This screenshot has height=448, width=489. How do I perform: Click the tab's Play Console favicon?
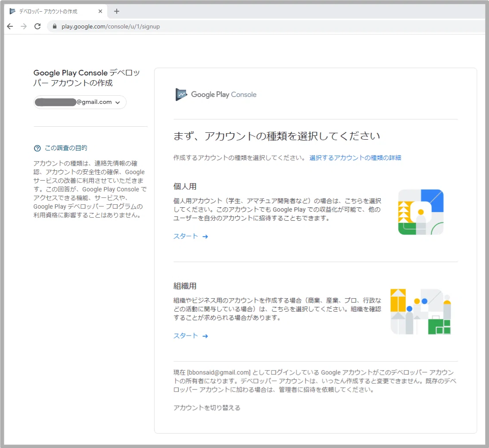point(12,12)
